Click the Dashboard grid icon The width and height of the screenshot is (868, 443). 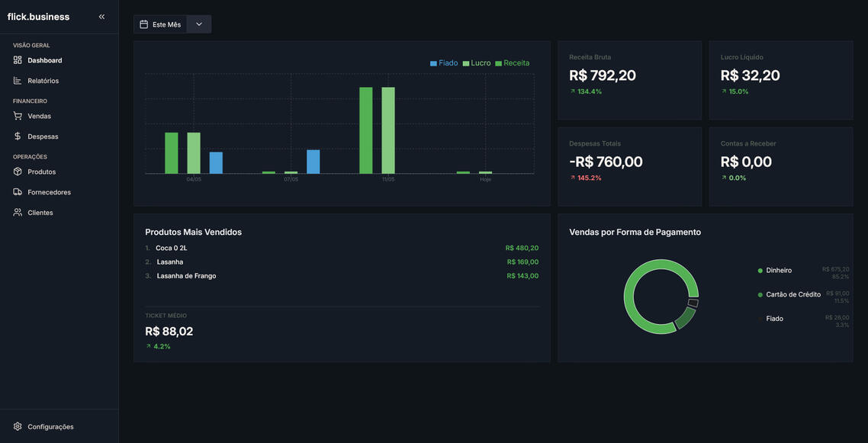[x=17, y=60]
